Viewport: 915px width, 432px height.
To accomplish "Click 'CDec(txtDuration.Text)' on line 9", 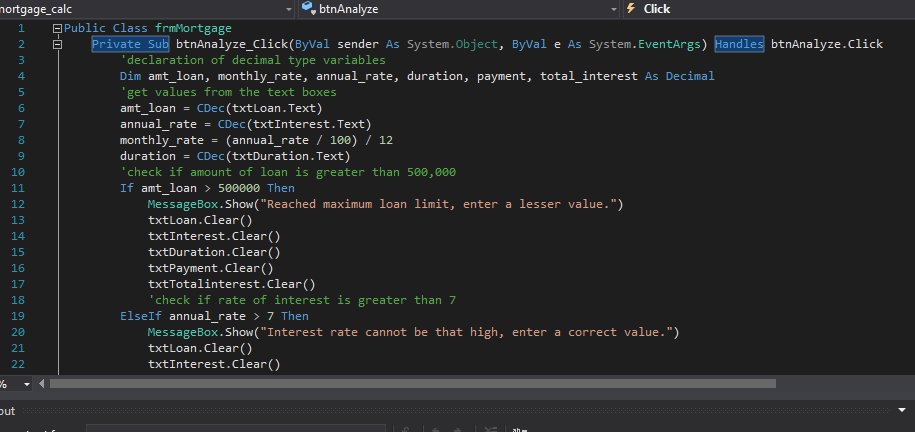I will coord(274,156).
